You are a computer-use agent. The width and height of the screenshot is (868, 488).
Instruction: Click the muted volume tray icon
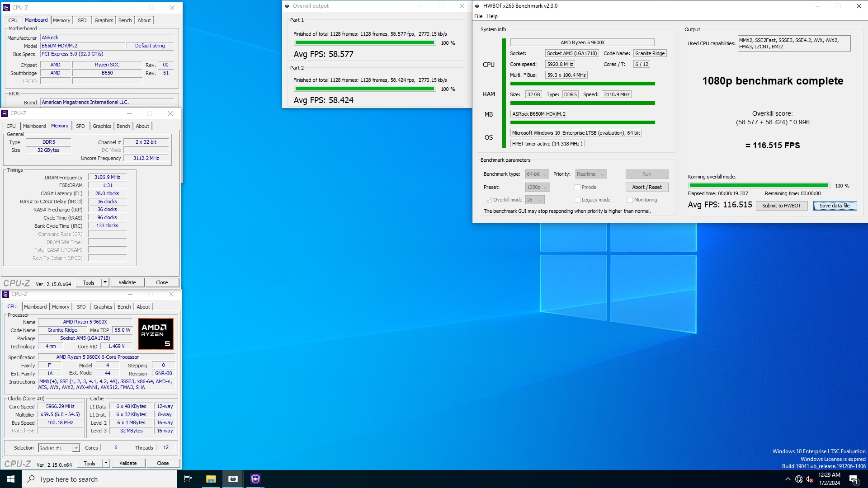click(809, 479)
